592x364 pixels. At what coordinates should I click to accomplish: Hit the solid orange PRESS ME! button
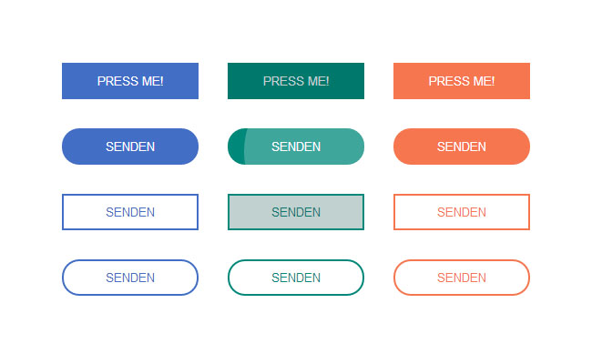click(x=462, y=81)
